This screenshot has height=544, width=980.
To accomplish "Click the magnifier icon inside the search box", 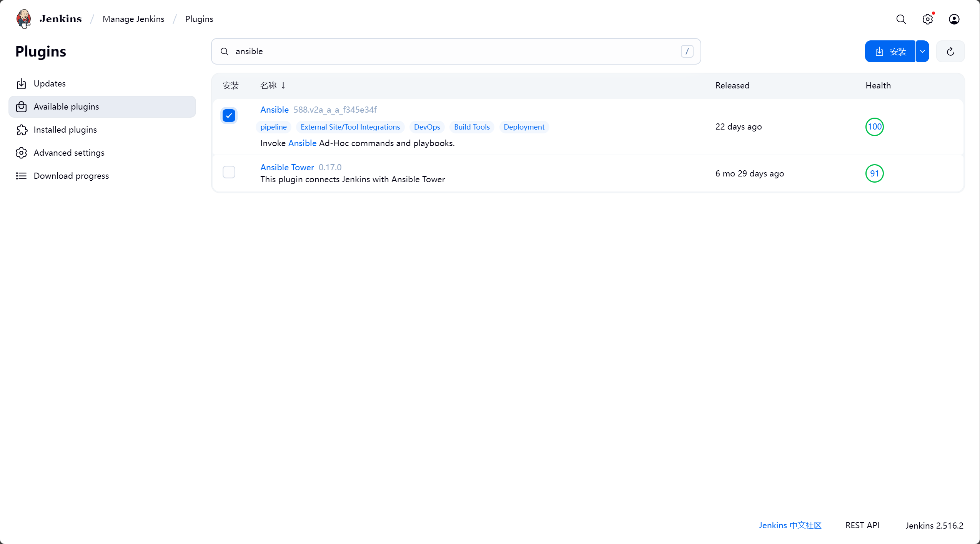I will (x=225, y=52).
